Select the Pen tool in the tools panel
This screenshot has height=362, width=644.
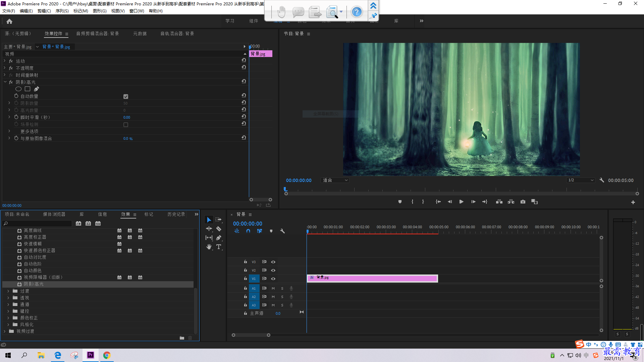point(219,238)
